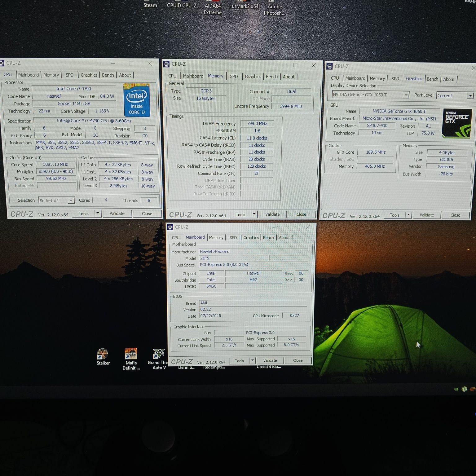Click the GP107-400 code name value

377,126
